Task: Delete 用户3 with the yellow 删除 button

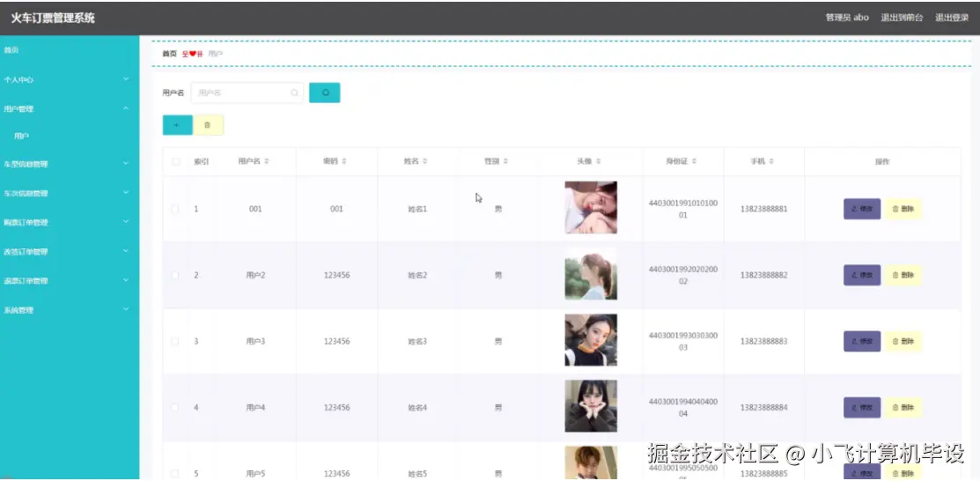Action: [903, 342]
